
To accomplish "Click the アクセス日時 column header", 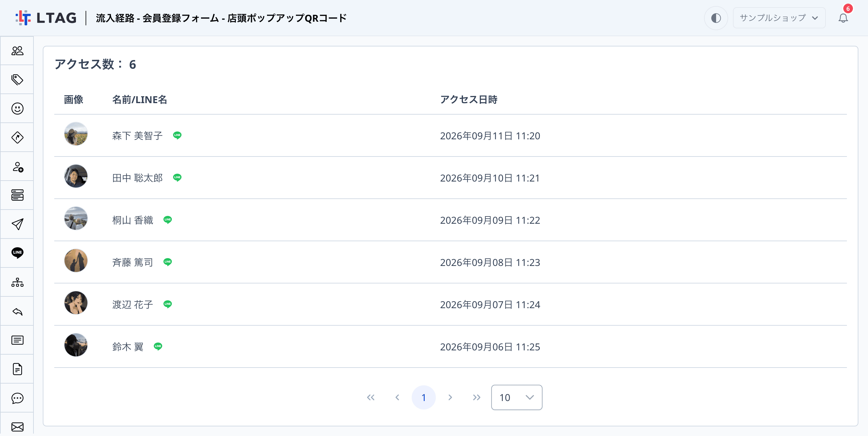I will click(x=469, y=100).
